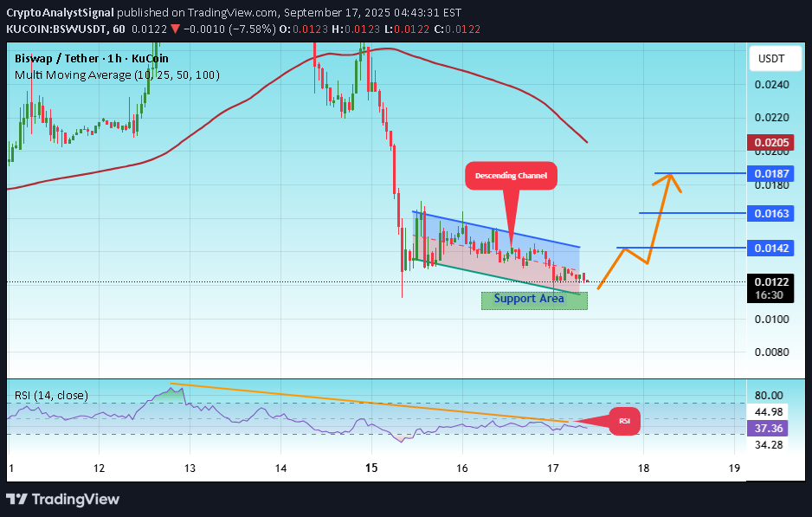Image resolution: width=812 pixels, height=517 pixels.
Task: Click the red RSI callout label
Action: tap(624, 421)
